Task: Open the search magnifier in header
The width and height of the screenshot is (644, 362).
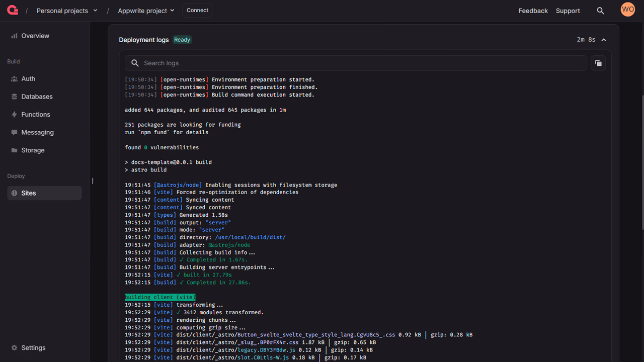Action: (x=600, y=11)
